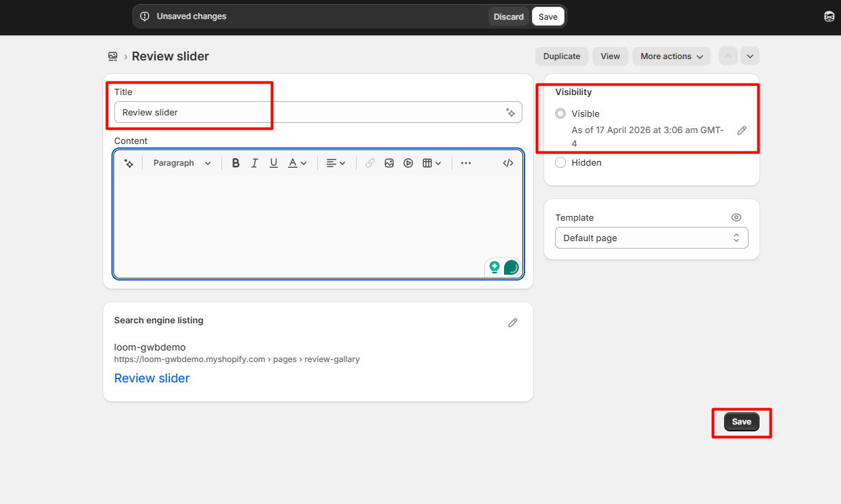Edit the visibility date with the pencil icon
Viewport: 841px width, 504px height.
click(x=742, y=130)
